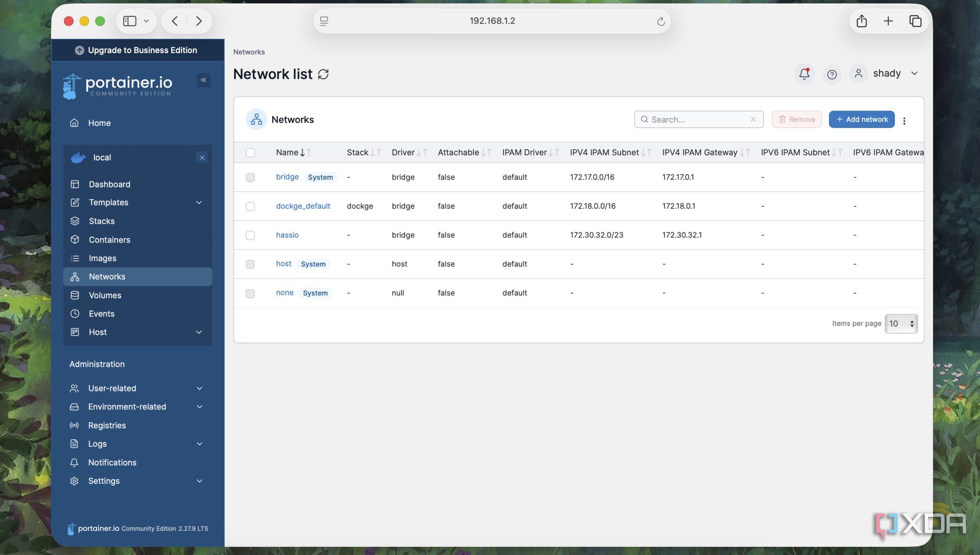Viewport: 980px width, 555px height.
Task: Click the Docker whale icon next to local
Action: coord(78,158)
